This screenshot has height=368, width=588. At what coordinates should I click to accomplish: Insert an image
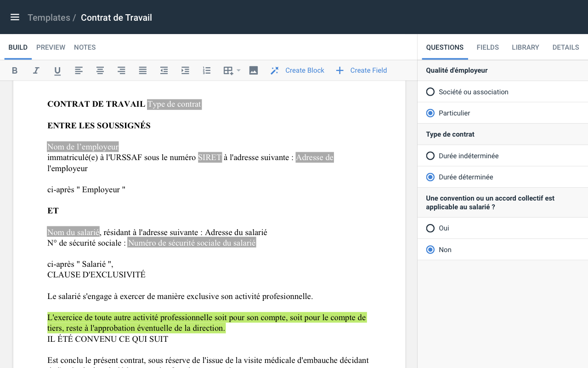click(254, 70)
